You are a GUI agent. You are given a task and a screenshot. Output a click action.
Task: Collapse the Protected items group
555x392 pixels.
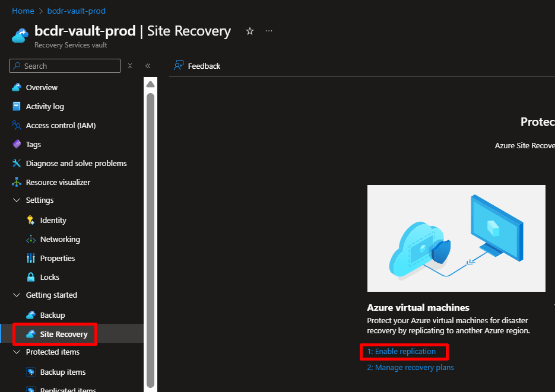coord(17,352)
